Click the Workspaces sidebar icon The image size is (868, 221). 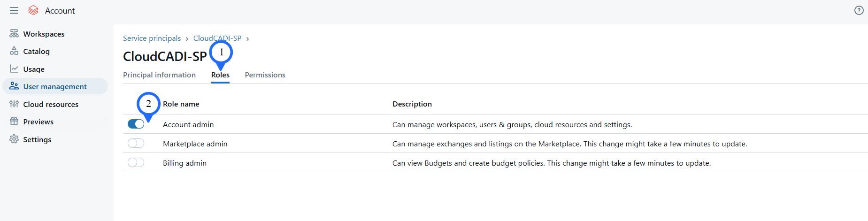point(14,34)
